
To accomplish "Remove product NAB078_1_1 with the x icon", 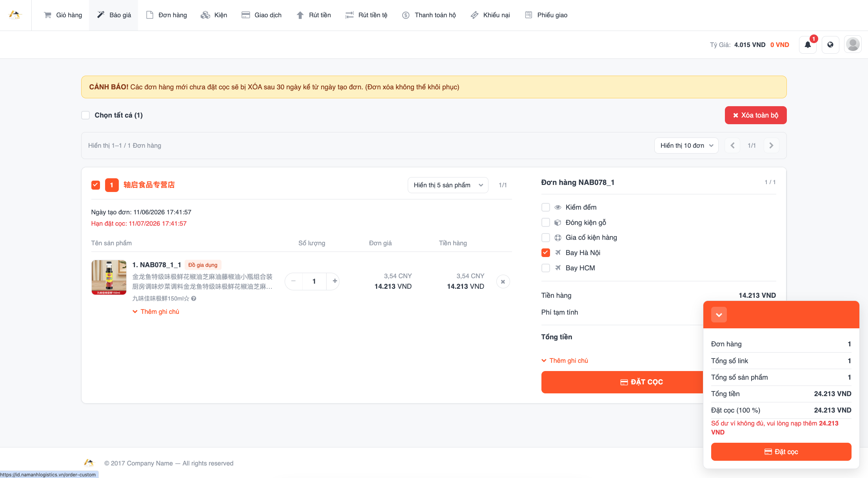I will (x=503, y=282).
